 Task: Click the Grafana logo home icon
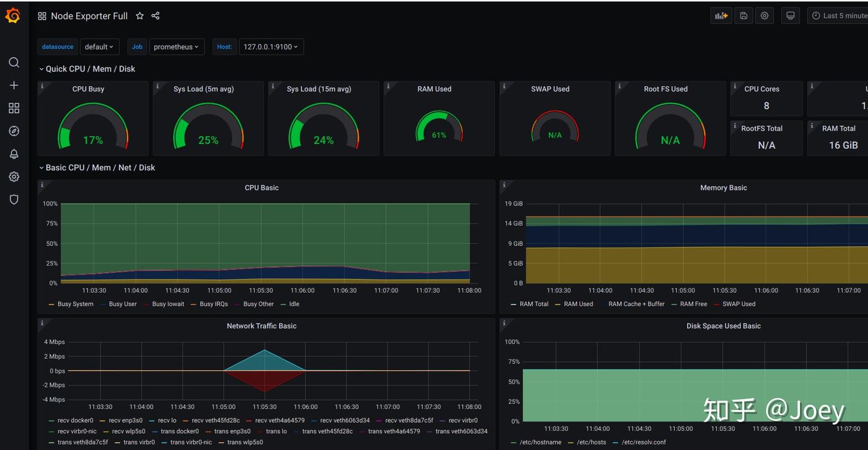13,16
